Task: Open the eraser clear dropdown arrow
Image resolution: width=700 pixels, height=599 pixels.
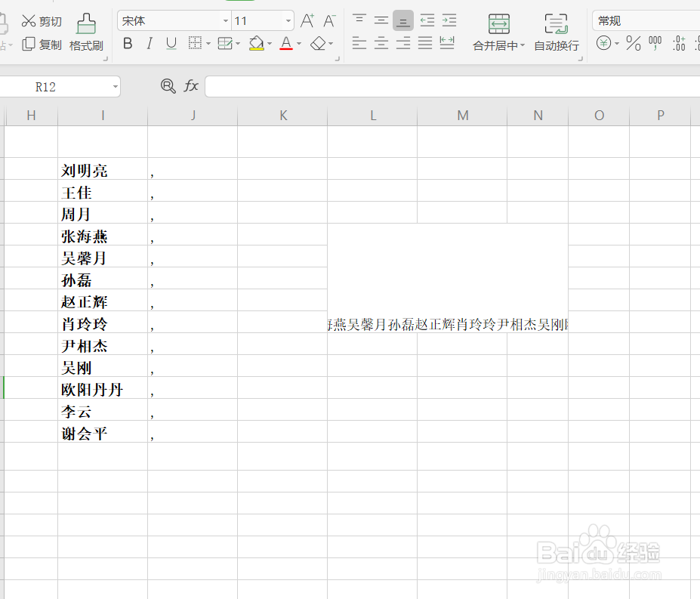Action: [x=331, y=44]
